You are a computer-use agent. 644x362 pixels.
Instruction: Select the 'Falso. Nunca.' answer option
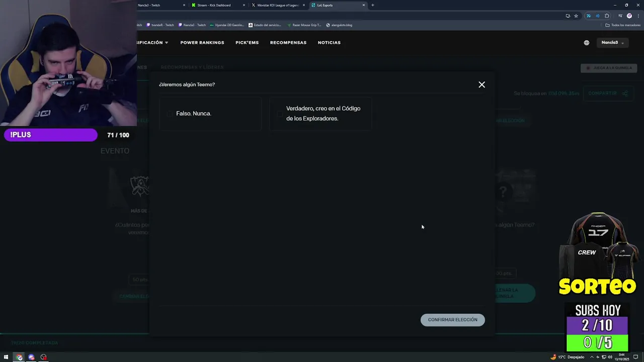[210, 114]
